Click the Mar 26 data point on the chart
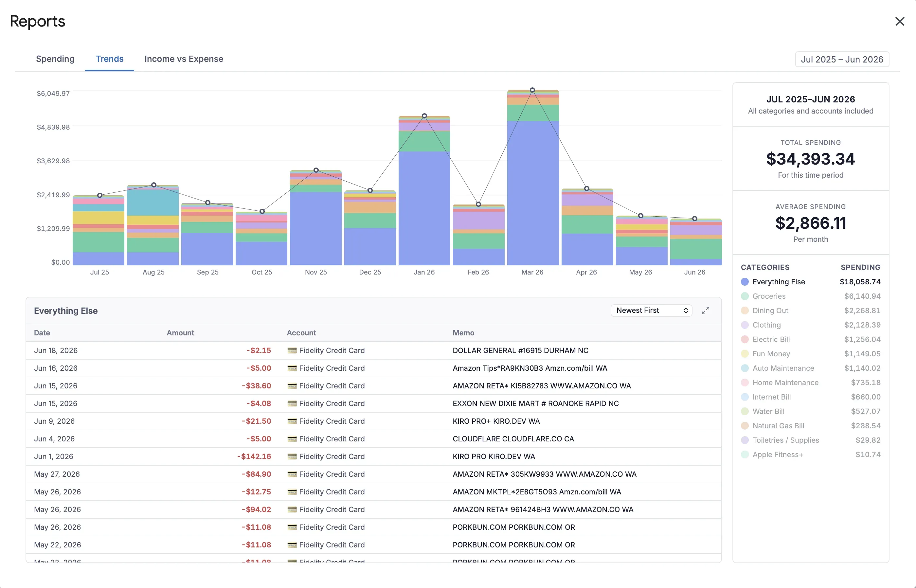Viewport: 916px width, 588px height. click(532, 90)
